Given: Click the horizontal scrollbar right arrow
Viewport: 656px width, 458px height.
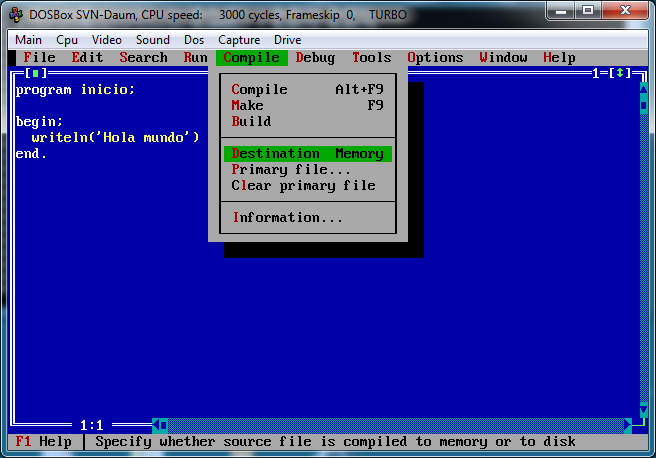Looking at the screenshot, I should coord(628,425).
